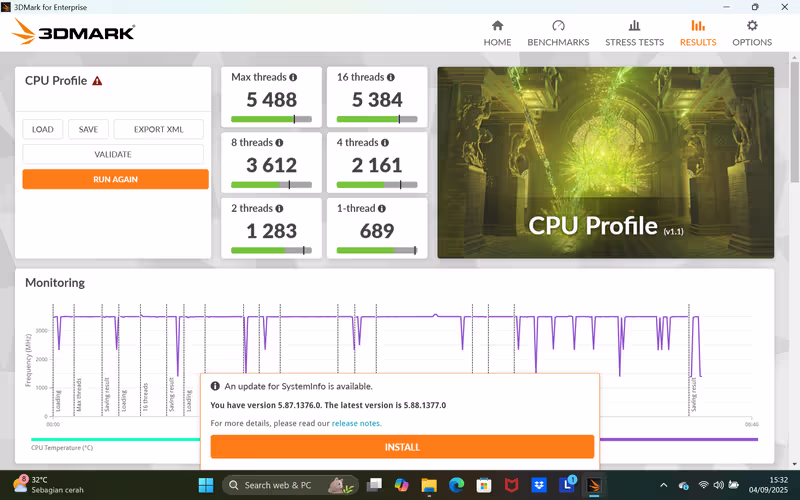Viewport: 800px width, 500px height.
Task: Click the Max threads score bar
Action: click(271, 119)
